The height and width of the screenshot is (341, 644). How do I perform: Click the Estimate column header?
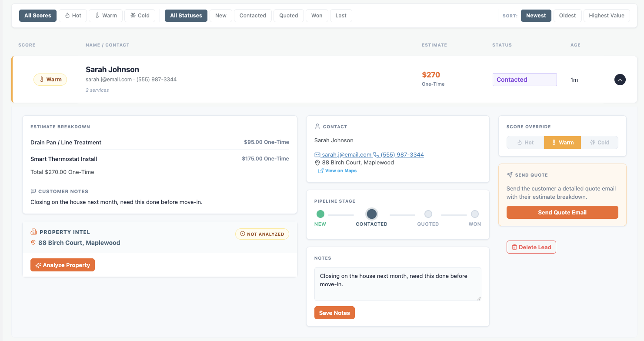tap(434, 45)
